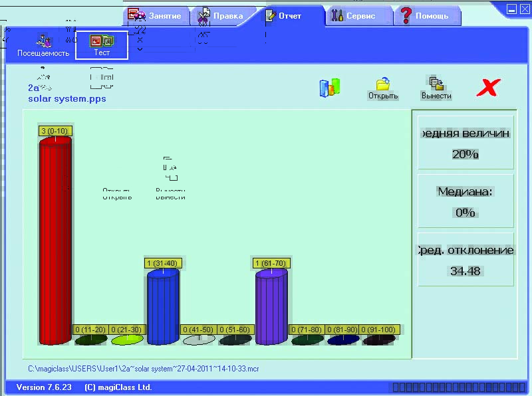The height and width of the screenshot is (396, 532).
Task: Click the restore window button at top right
Action: 511,9
